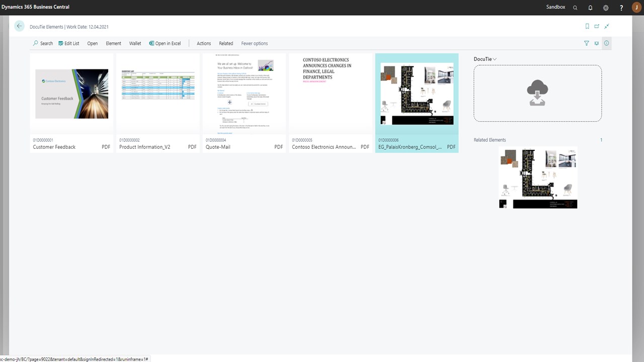Open the help question mark icon
The height and width of the screenshot is (362, 644).
(x=621, y=8)
